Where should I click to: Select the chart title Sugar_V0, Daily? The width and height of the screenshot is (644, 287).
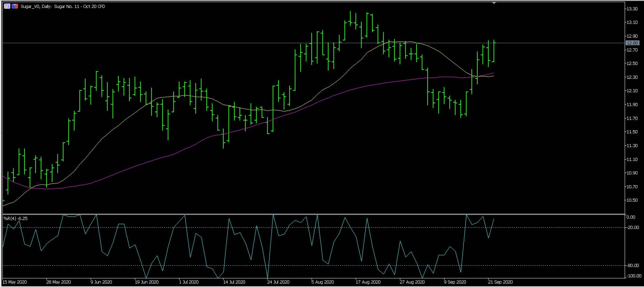(36, 7)
